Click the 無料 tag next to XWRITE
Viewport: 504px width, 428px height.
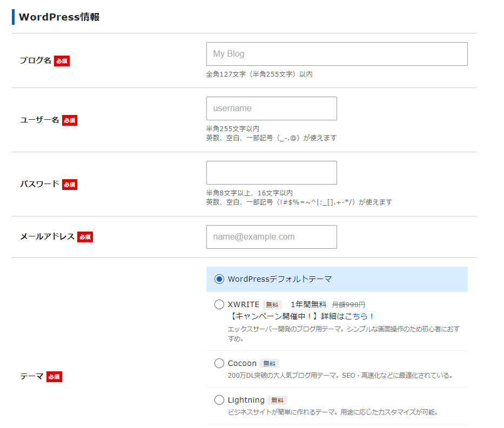tap(272, 305)
